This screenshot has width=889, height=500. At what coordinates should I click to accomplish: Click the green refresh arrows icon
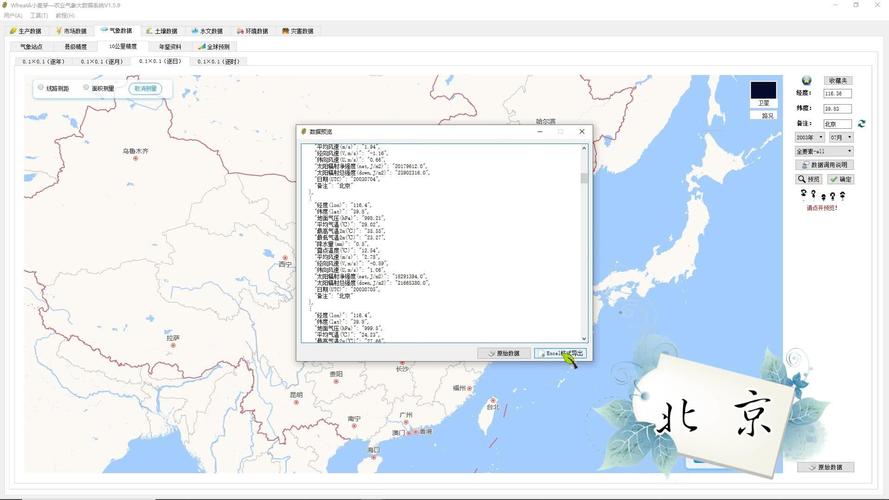coord(861,124)
